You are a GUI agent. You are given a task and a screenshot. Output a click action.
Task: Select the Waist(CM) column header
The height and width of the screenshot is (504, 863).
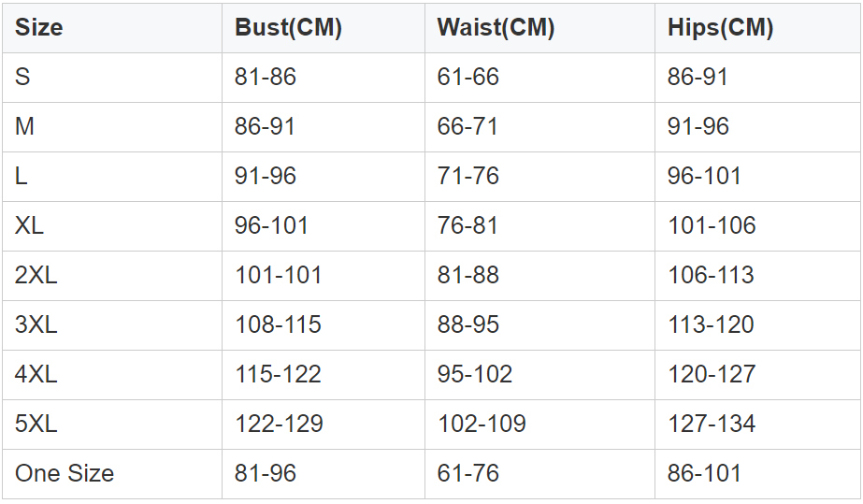(496, 28)
